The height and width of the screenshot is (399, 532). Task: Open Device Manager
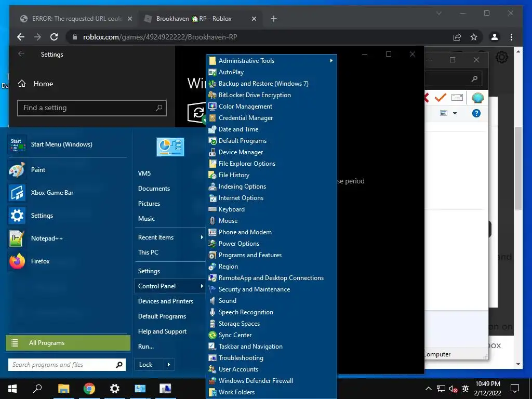tap(271, 152)
